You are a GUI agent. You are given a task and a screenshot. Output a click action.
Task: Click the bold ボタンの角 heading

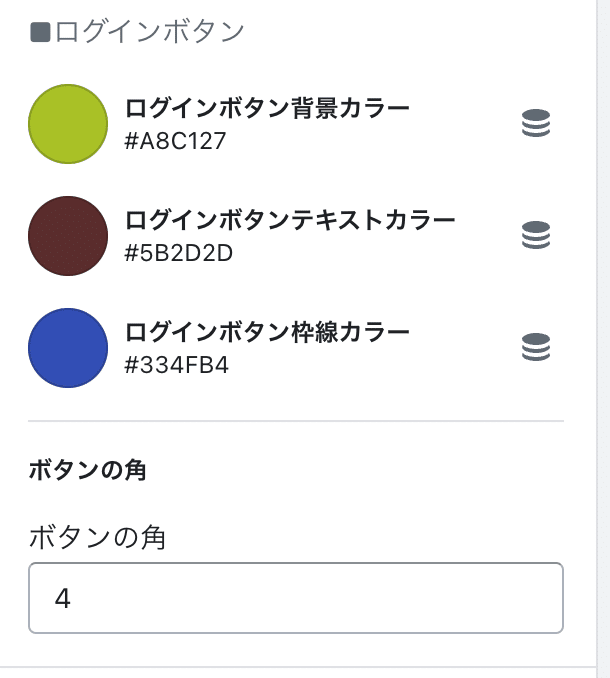87,470
